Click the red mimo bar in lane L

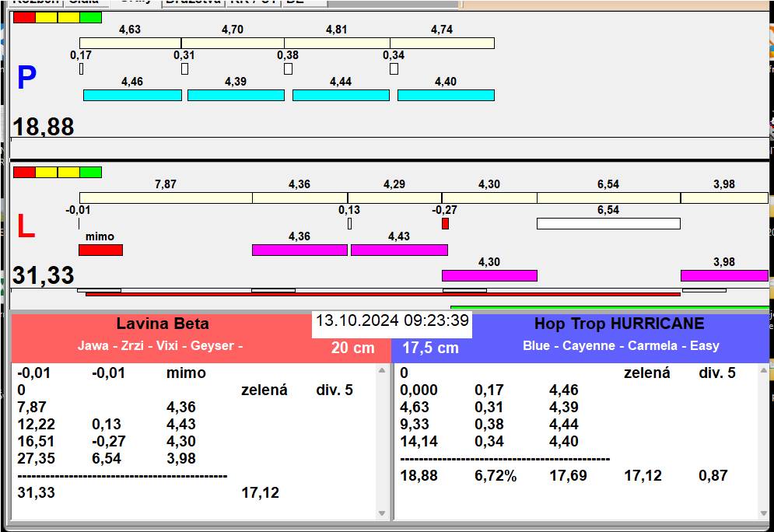(x=100, y=250)
